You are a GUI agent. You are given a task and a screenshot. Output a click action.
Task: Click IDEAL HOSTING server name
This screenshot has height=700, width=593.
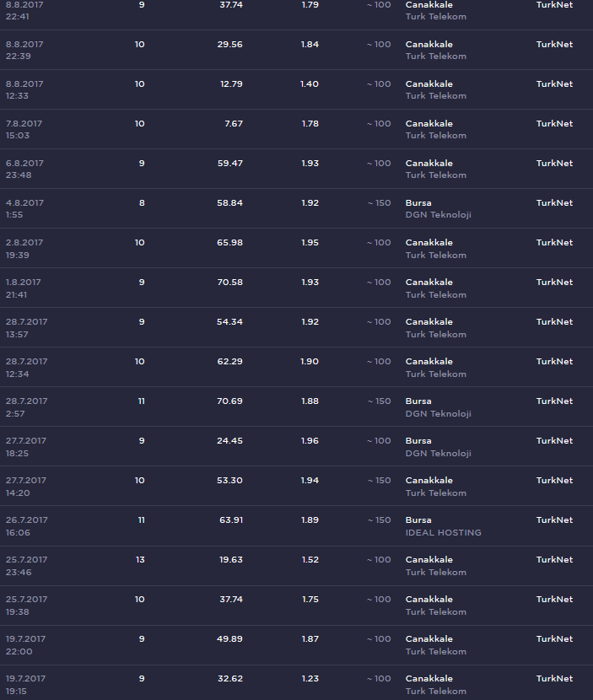[443, 532]
